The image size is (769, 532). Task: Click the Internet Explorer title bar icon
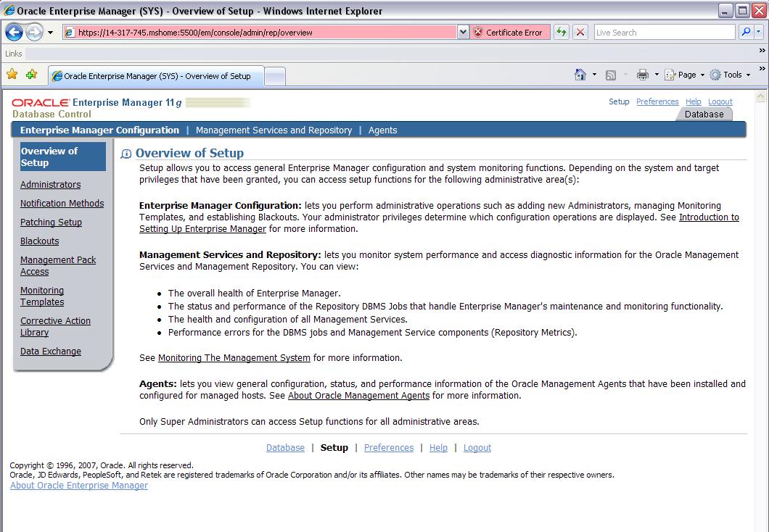click(x=9, y=10)
